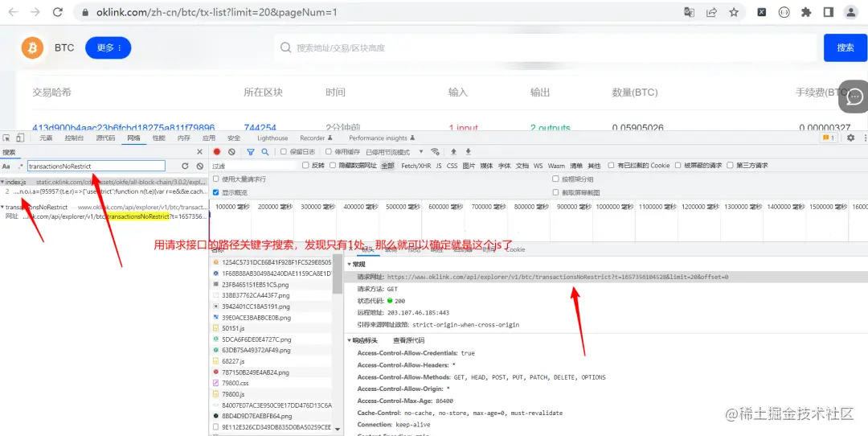
Task: Filter requests by WS type
Action: 538,166
